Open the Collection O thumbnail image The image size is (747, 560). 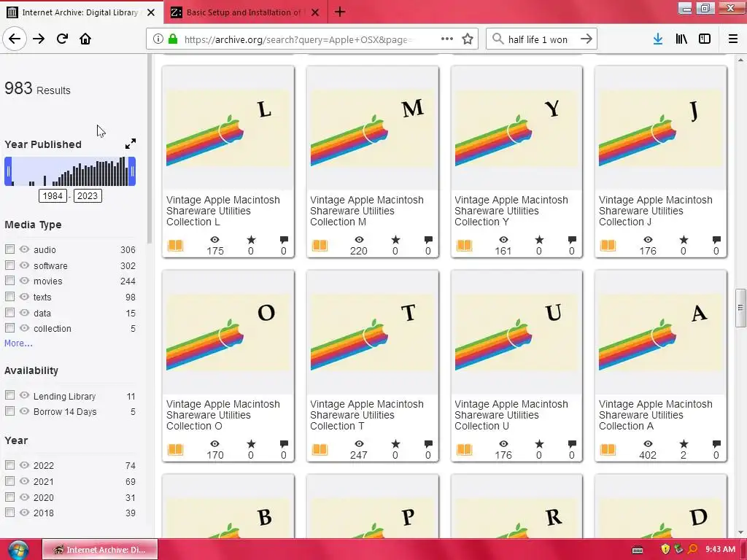click(x=228, y=332)
